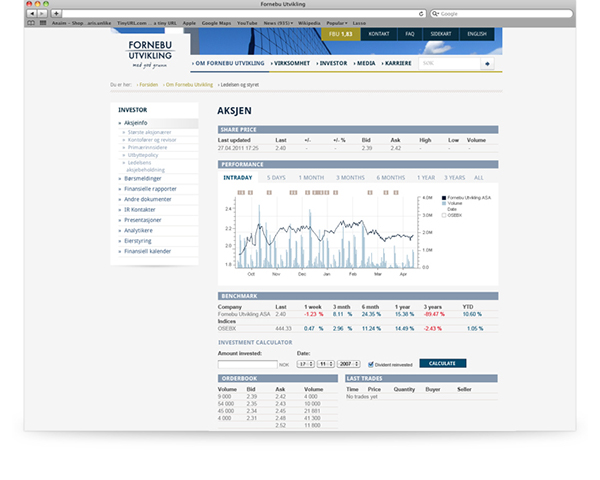
Task: Click the Google search field
Action: click(501, 13)
